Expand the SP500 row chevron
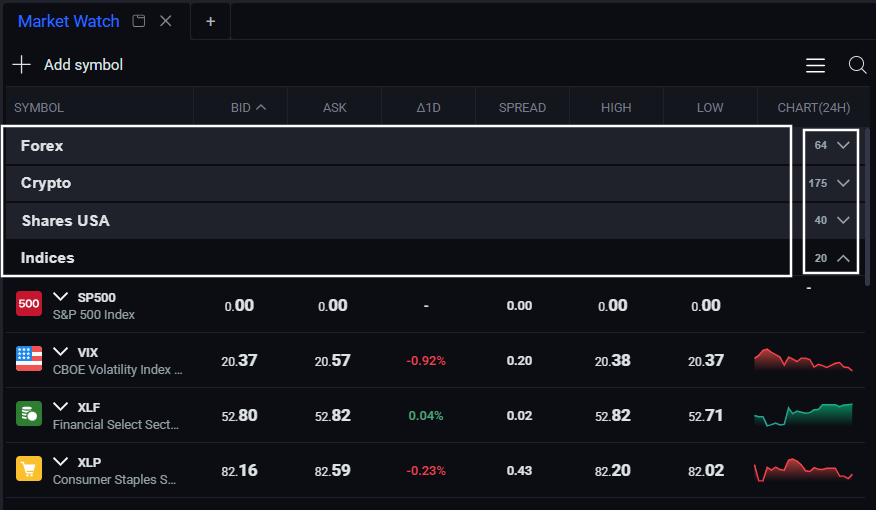 pos(60,296)
